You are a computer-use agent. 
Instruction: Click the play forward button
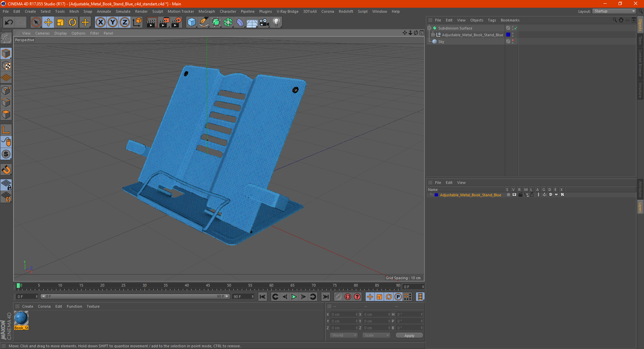click(x=294, y=297)
